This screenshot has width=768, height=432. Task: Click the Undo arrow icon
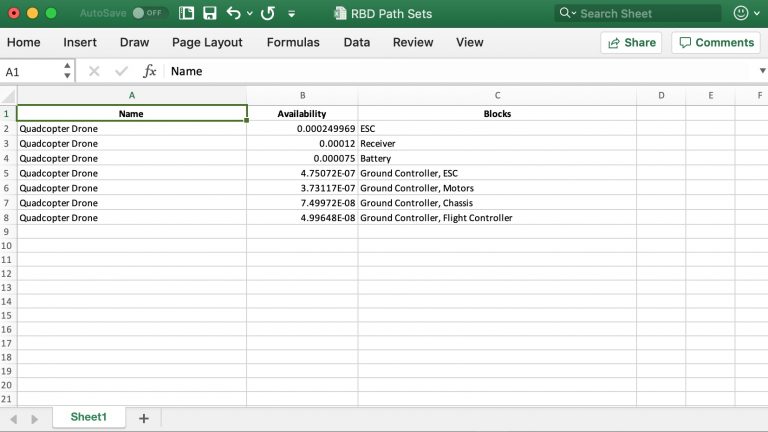[x=233, y=13]
